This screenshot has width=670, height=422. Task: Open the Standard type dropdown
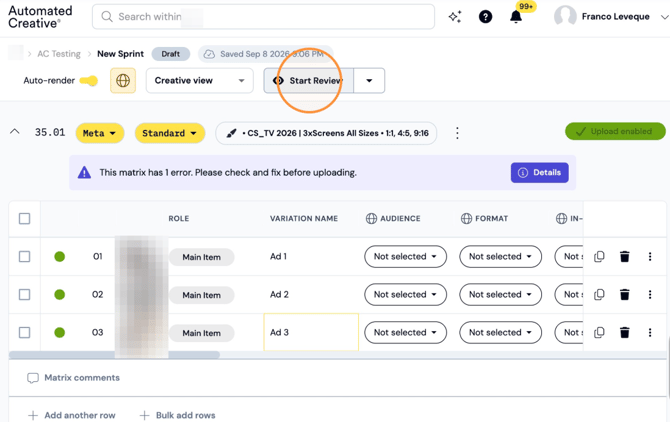(170, 133)
